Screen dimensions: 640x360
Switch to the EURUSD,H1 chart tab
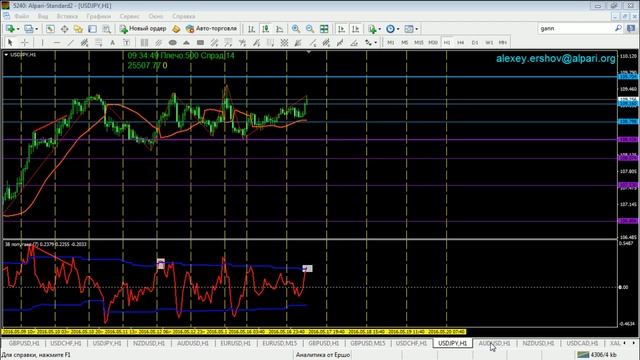click(236, 343)
